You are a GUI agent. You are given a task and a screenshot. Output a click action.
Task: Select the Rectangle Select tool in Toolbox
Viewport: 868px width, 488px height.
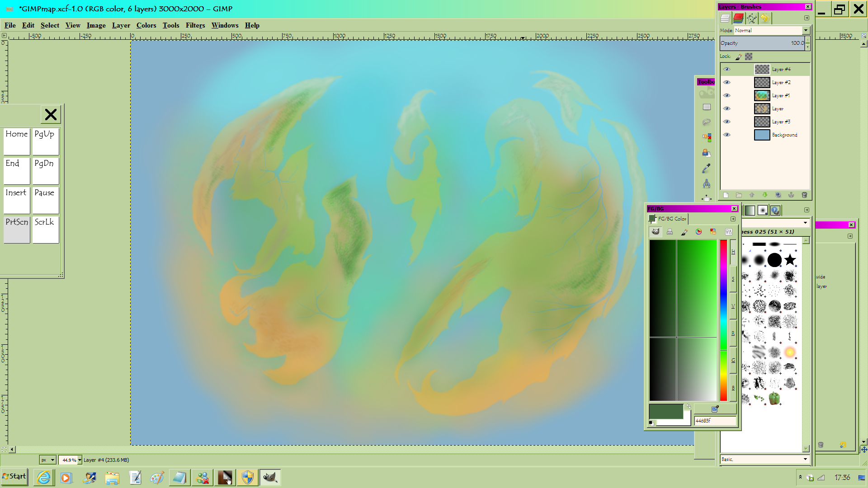tap(707, 107)
